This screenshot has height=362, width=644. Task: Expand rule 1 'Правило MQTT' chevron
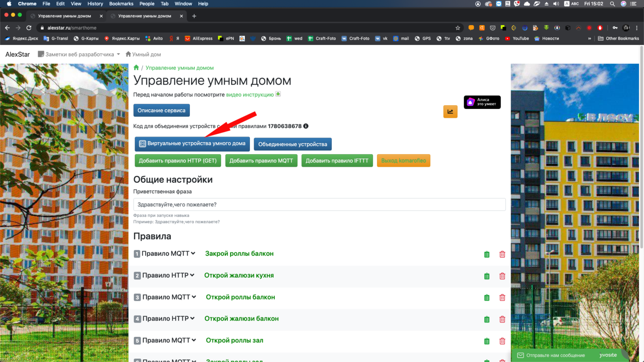pos(193,253)
